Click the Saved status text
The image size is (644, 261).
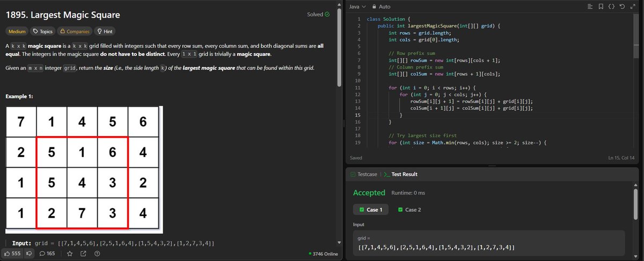click(356, 158)
